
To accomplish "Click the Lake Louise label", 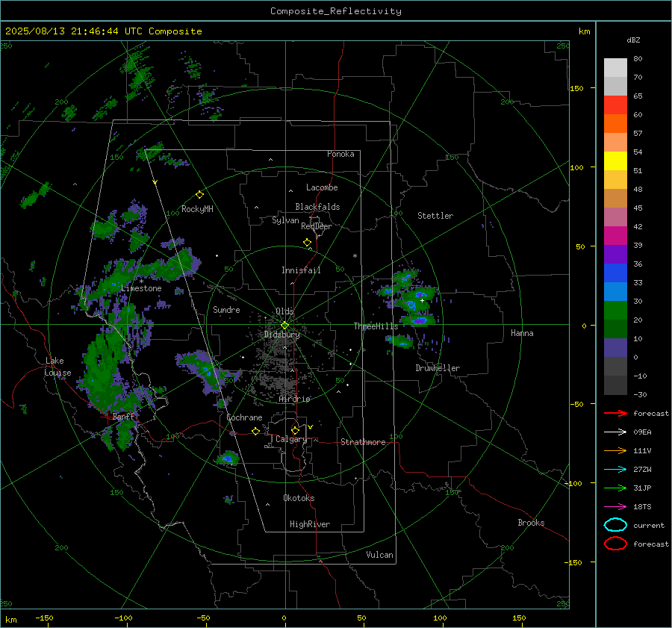I will click(x=57, y=367).
